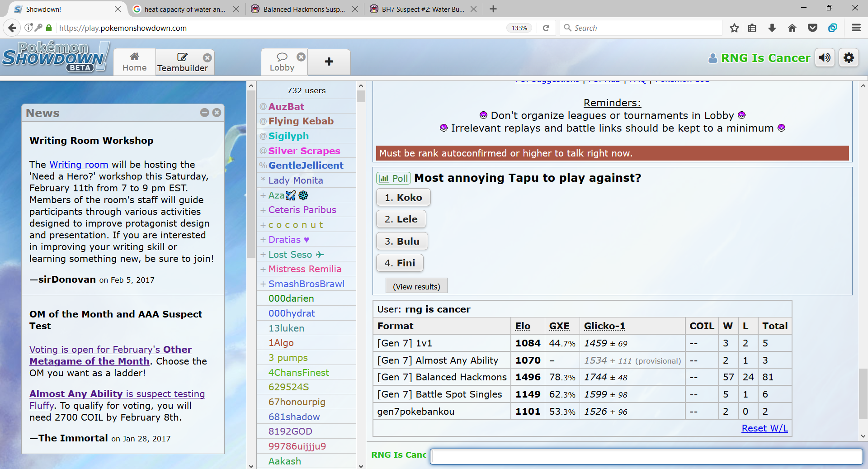The height and width of the screenshot is (469, 868).
Task: Vote for Bulu in the poll
Action: click(x=402, y=242)
